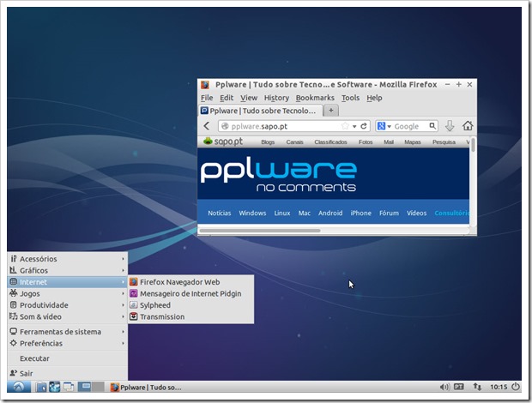Viewport: 532px width, 403px height.
Task: Switch to the second workspace in pager
Action: click(98, 387)
